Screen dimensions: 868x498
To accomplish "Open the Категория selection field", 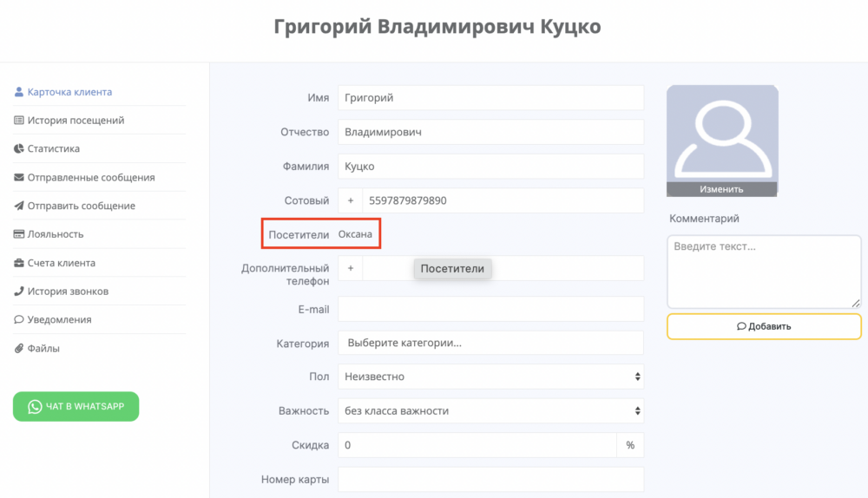I will 491,343.
